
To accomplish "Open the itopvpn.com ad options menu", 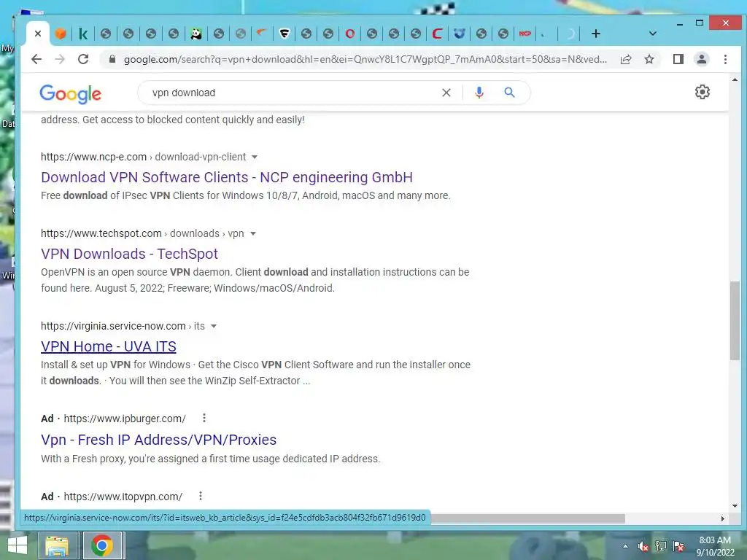I will click(x=201, y=496).
